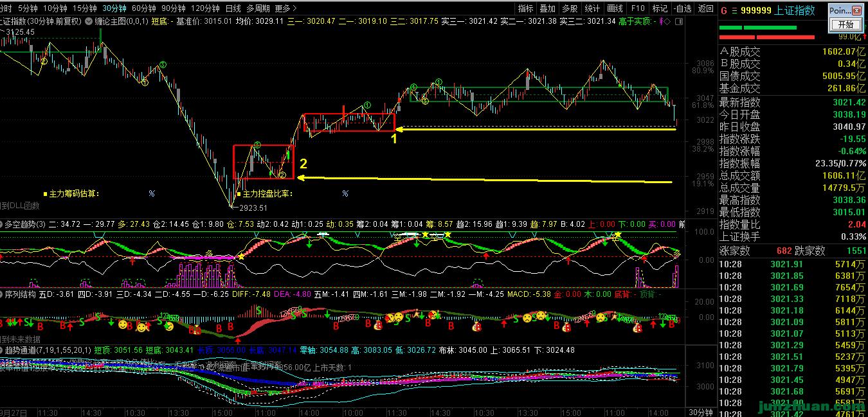Viewport: 868px width, 417px height.
Task: Click the 2923.51 low price marker
Action: pyautogui.click(x=251, y=208)
